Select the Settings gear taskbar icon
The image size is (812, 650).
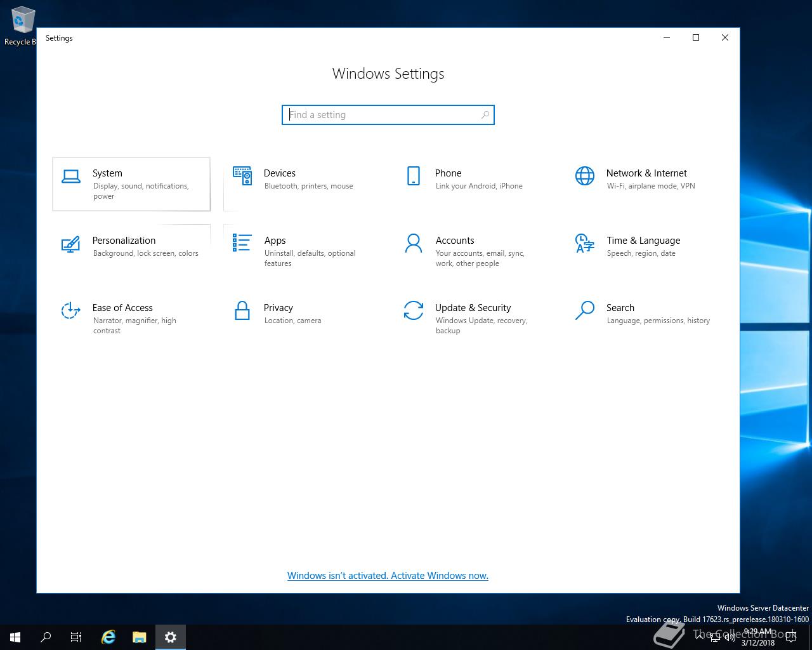170,637
